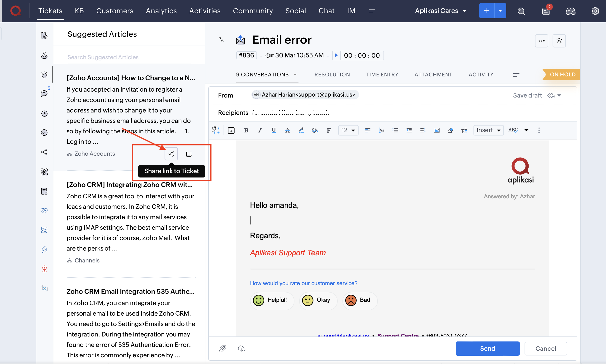
Task: Click the AI writing assistant icon
Action: pyautogui.click(x=216, y=130)
